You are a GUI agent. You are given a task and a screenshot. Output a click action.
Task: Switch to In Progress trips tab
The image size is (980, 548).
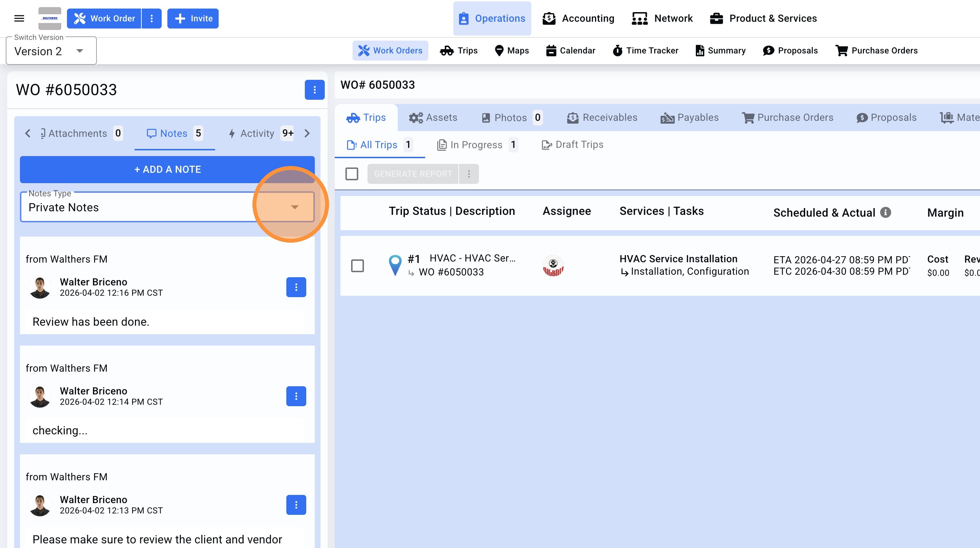point(476,145)
